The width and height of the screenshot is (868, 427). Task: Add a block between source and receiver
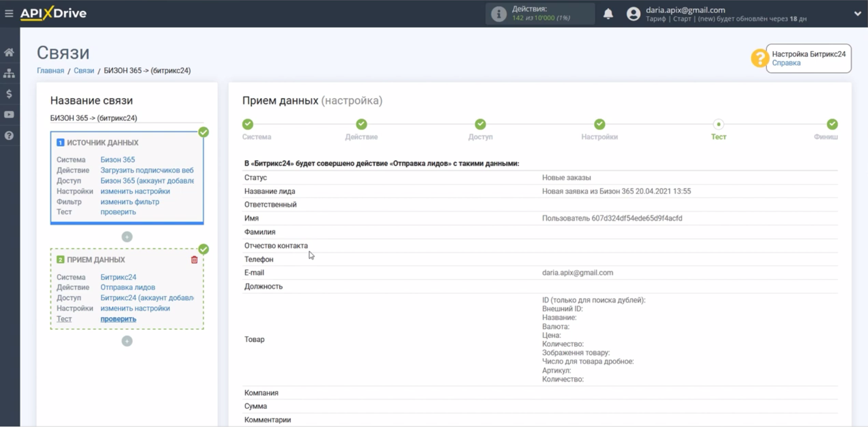[127, 237]
